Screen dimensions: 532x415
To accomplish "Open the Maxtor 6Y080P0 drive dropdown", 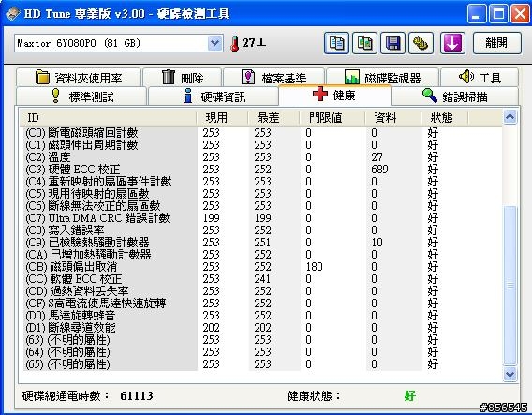I will click(x=214, y=43).
